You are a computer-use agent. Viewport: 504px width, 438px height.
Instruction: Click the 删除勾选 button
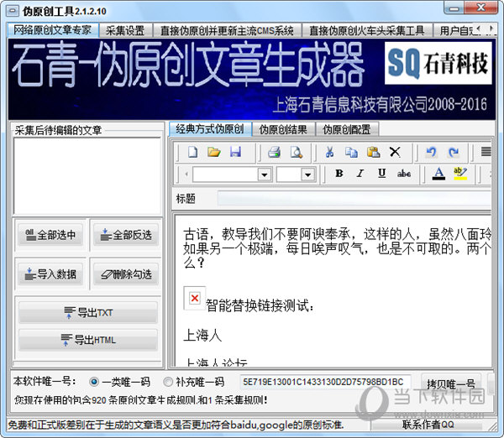click(x=126, y=274)
